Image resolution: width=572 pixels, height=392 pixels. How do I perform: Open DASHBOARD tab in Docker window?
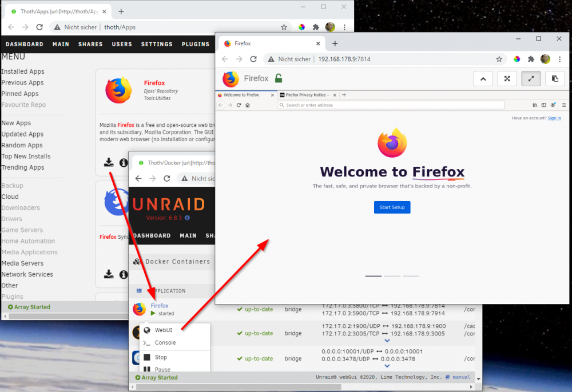click(152, 235)
